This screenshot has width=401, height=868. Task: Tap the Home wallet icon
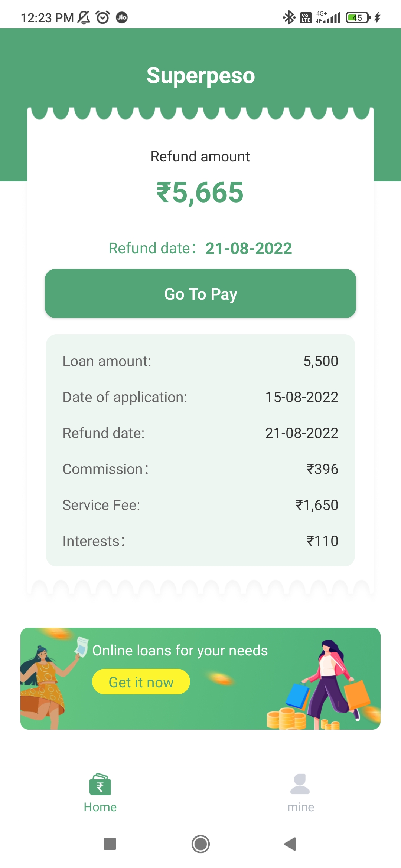pyautogui.click(x=100, y=784)
